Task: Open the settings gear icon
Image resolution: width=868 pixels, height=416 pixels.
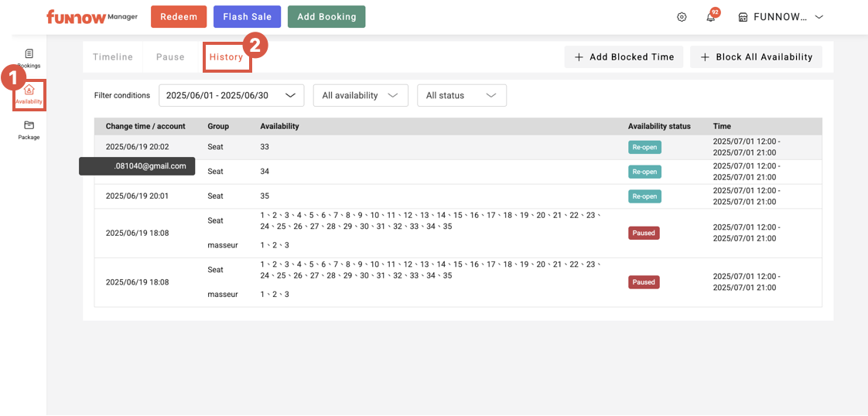Action: (682, 17)
